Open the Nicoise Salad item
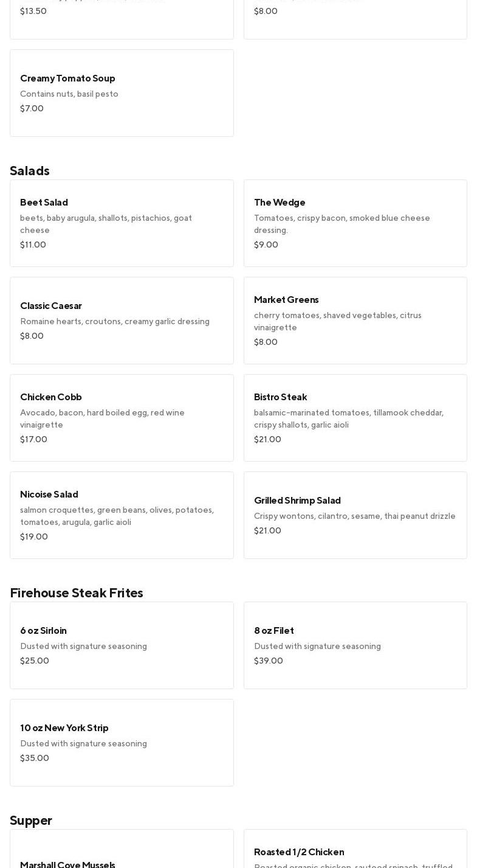The width and height of the screenshot is (477, 868). click(122, 515)
